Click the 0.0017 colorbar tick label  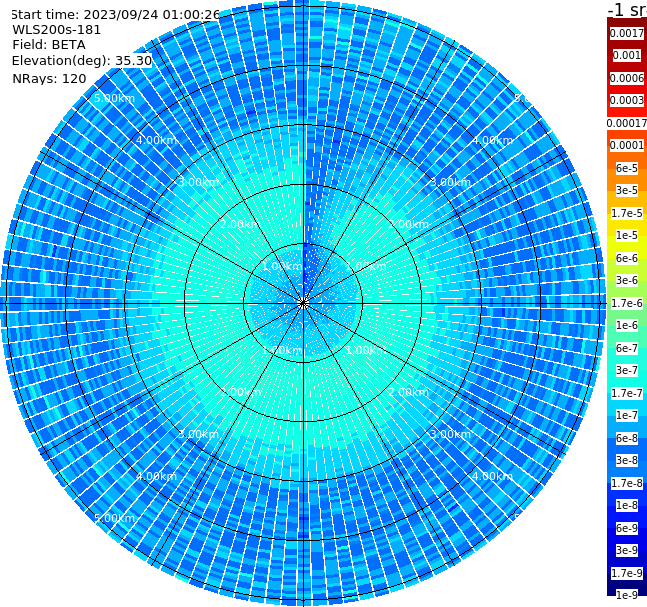(627, 33)
